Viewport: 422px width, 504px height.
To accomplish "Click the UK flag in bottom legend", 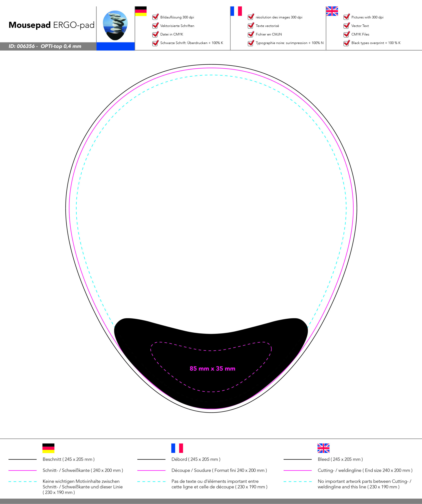I will coord(323,448).
